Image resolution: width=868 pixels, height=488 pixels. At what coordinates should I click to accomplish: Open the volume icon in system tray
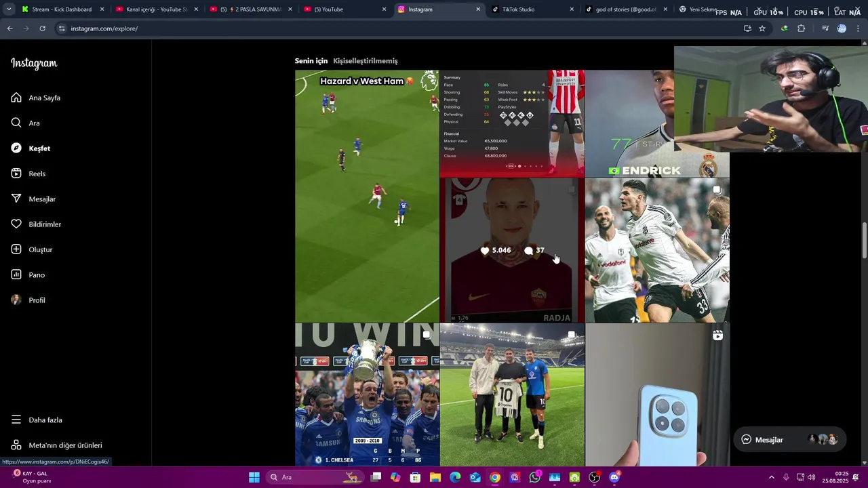pyautogui.click(x=812, y=477)
